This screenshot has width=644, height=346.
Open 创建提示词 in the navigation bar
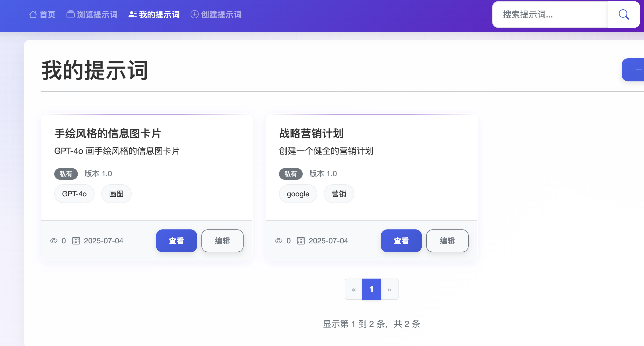point(216,15)
